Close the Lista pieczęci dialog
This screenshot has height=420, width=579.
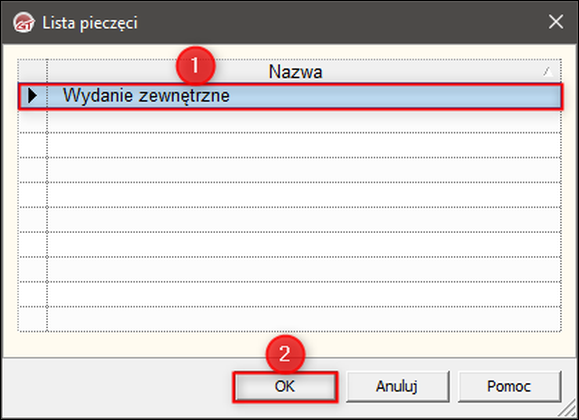click(x=556, y=22)
